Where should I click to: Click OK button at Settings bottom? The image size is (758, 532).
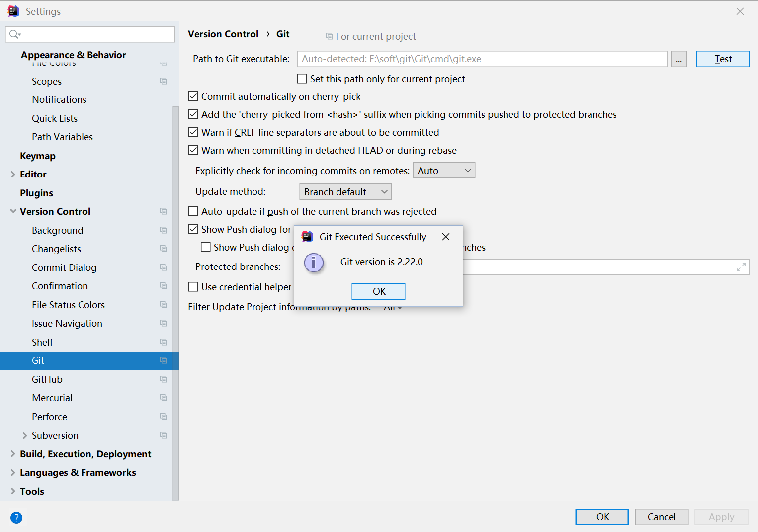[602, 517]
